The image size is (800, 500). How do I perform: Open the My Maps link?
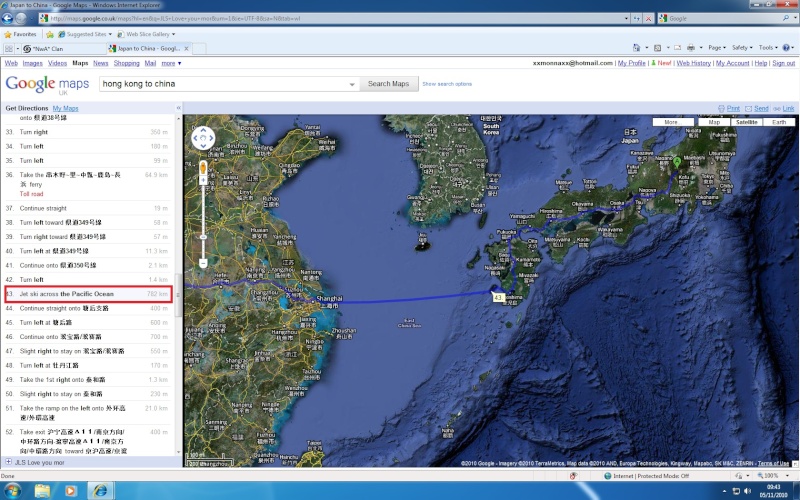click(x=65, y=108)
